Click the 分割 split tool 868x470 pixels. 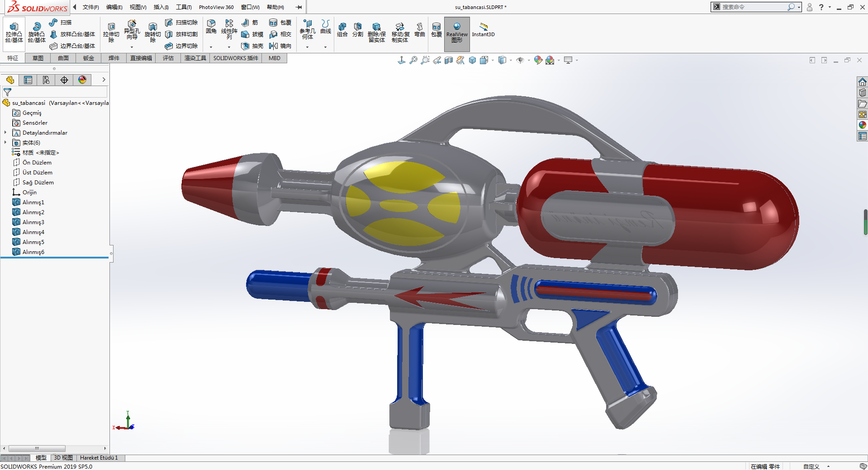pyautogui.click(x=358, y=30)
